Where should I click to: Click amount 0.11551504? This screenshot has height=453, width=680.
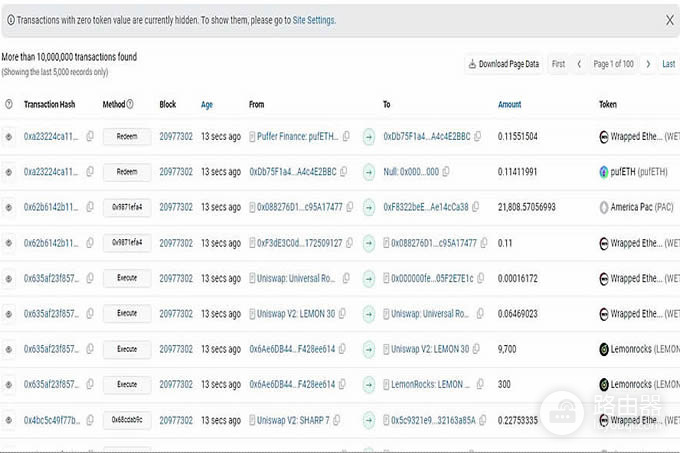point(517,137)
